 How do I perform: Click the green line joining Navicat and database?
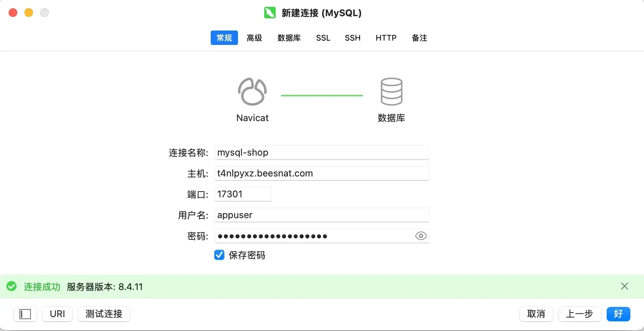click(x=322, y=95)
